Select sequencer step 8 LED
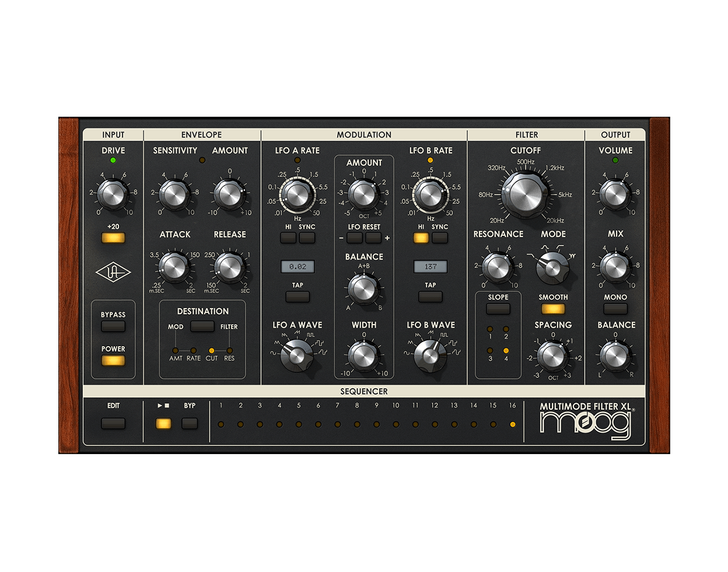The image size is (728, 572). 357,424
